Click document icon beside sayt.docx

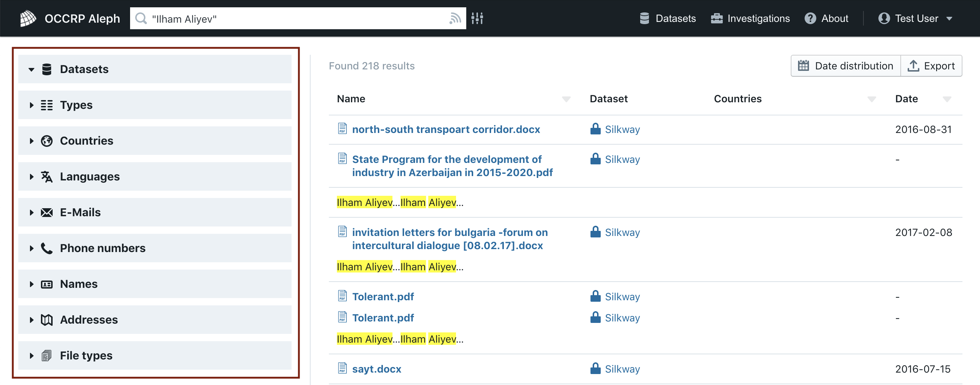pos(342,368)
